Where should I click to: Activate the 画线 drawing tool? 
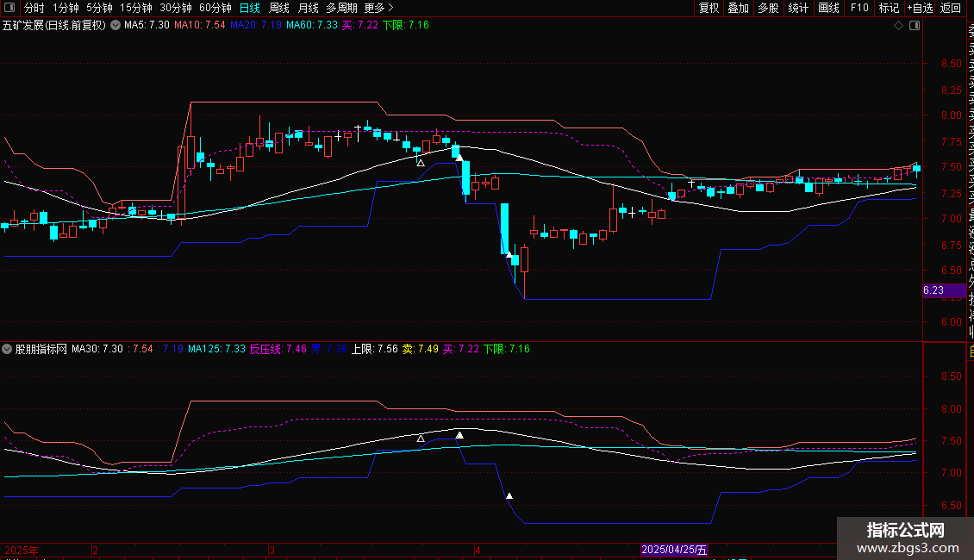[828, 8]
